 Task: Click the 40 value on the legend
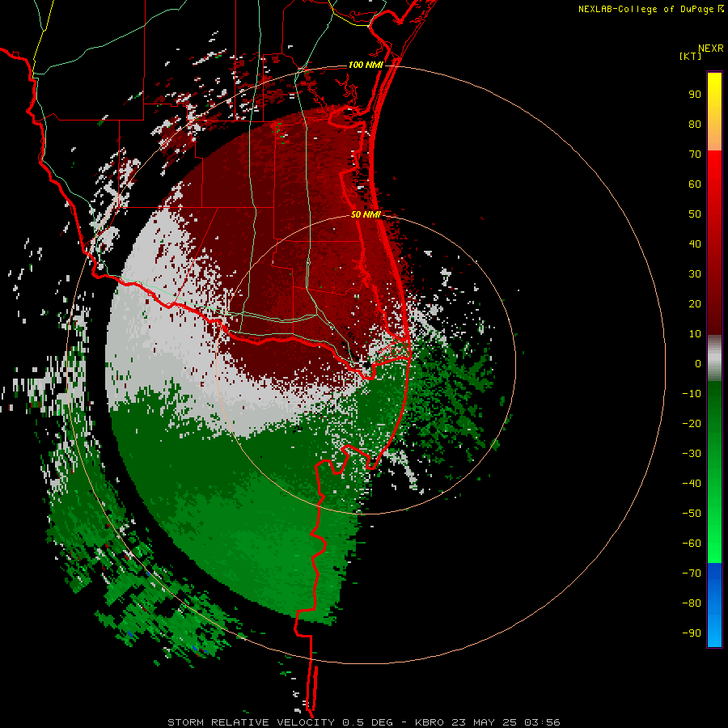(695, 244)
